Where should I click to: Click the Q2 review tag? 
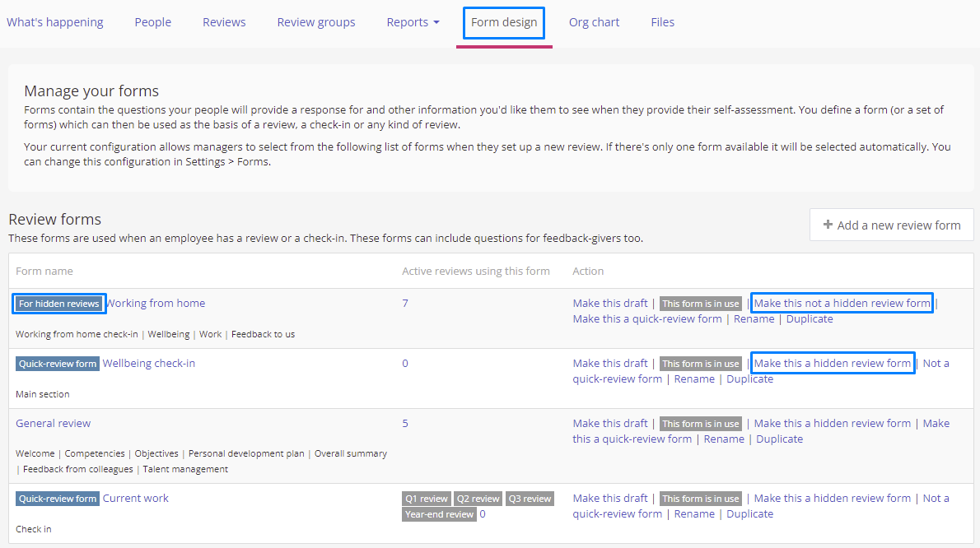(x=478, y=499)
